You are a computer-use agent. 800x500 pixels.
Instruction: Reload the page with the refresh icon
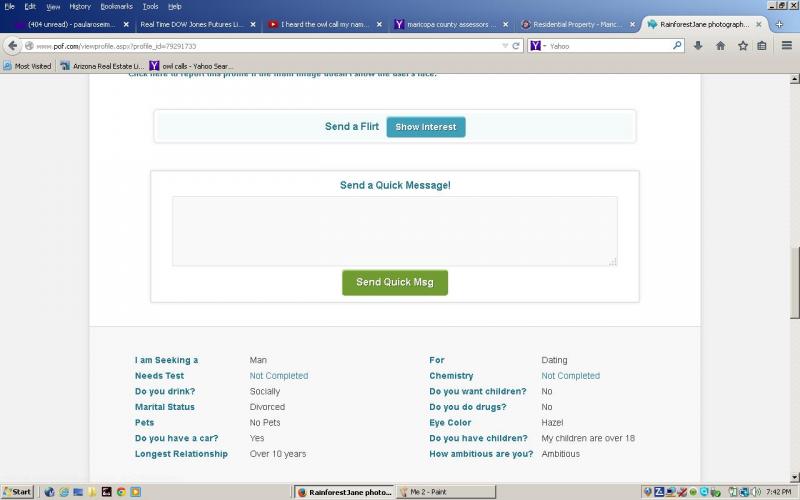[516, 46]
